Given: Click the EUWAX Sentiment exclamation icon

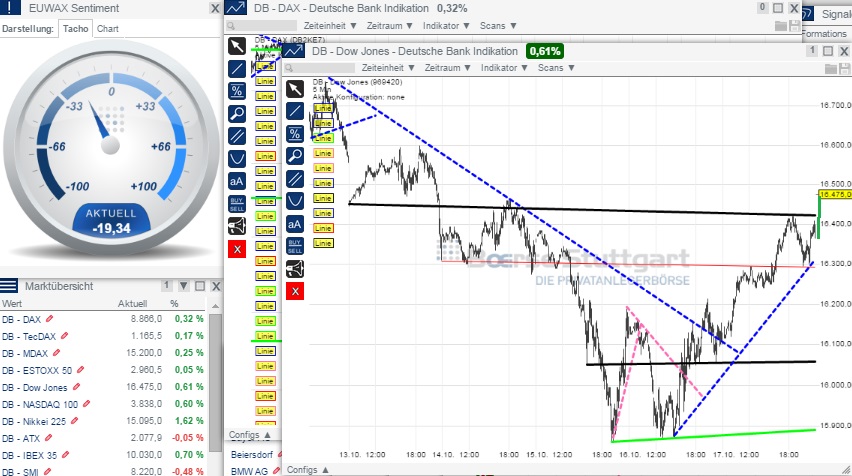Looking at the screenshot, I should tap(10, 8).
